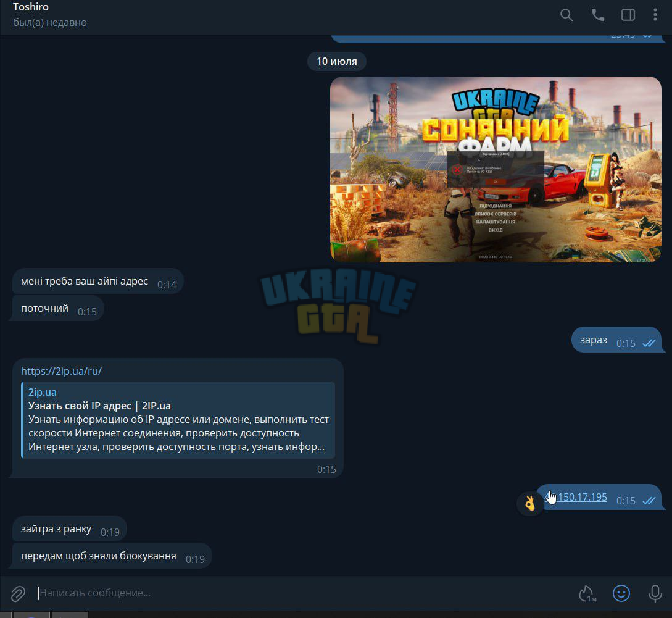Click read checkmarks on 'зараз' message
The width and height of the screenshot is (672, 618).
coord(649,343)
